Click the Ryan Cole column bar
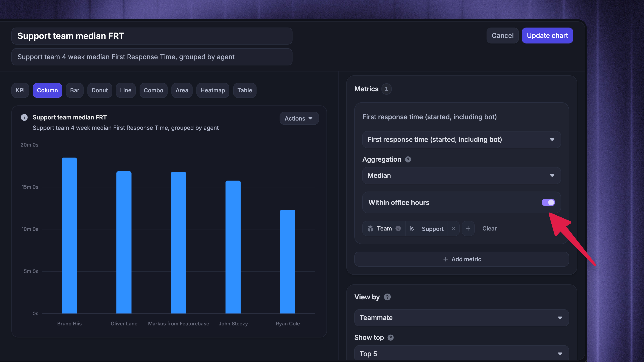The image size is (644, 362). tap(288, 261)
